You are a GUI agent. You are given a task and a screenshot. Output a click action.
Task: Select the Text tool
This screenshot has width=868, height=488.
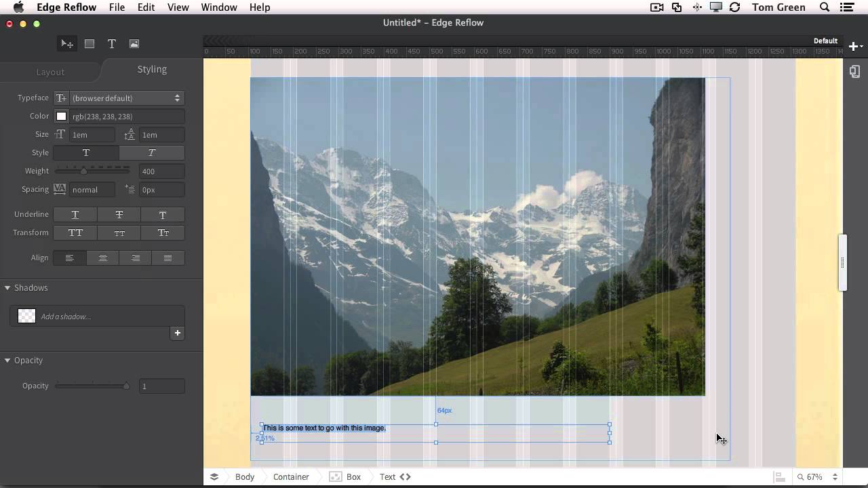pos(112,43)
